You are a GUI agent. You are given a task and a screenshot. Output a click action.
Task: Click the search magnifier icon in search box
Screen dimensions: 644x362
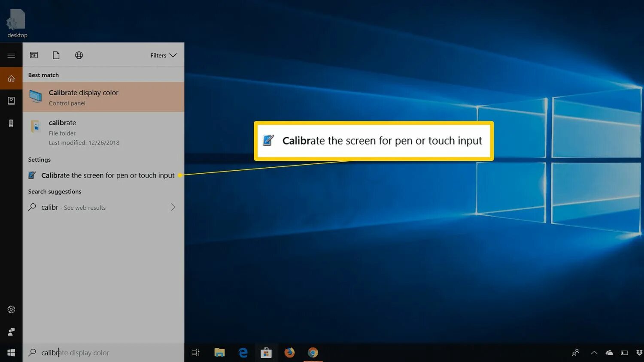pyautogui.click(x=32, y=353)
